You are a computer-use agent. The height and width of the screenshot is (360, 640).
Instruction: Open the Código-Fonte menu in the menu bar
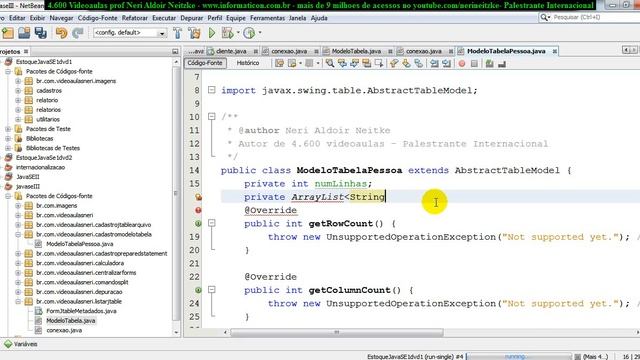coord(97,18)
